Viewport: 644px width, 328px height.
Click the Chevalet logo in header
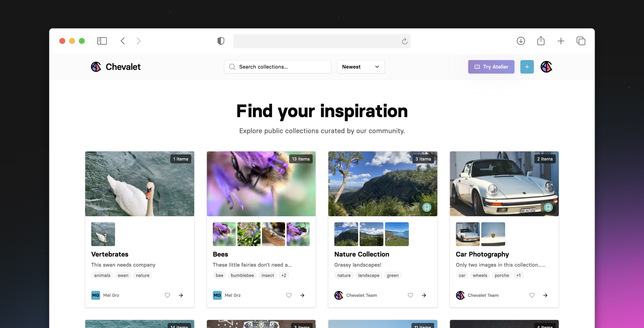point(116,67)
